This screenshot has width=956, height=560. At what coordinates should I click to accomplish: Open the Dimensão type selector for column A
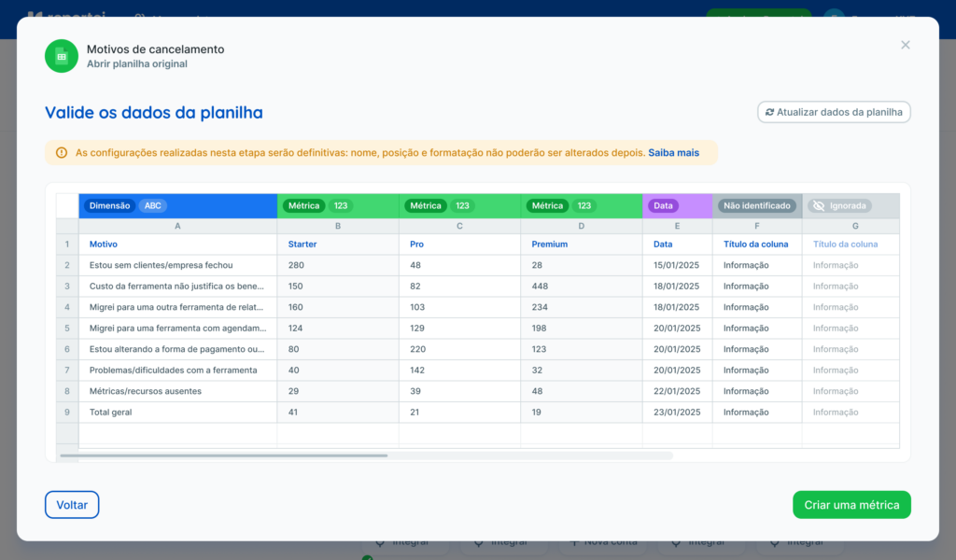pos(110,205)
